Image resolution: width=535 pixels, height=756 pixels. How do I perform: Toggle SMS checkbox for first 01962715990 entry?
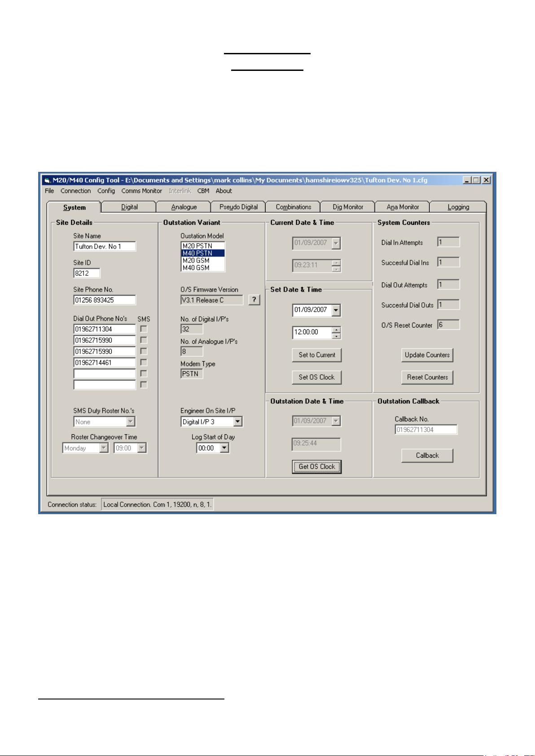[144, 340]
